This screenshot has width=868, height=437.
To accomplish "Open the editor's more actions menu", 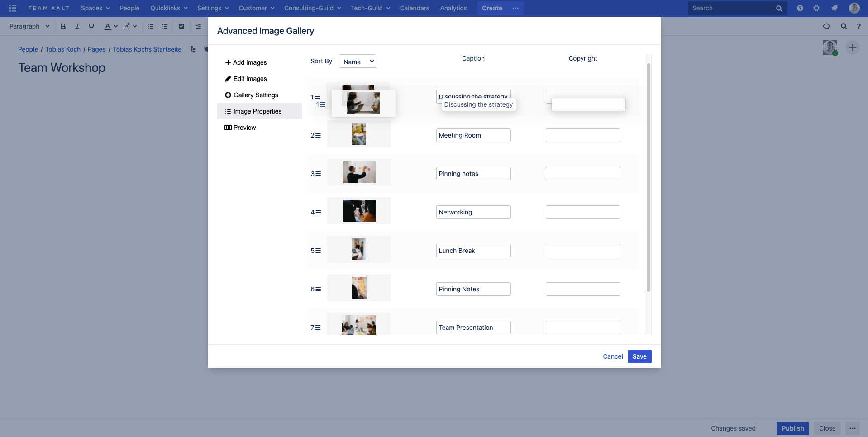I will point(853,428).
